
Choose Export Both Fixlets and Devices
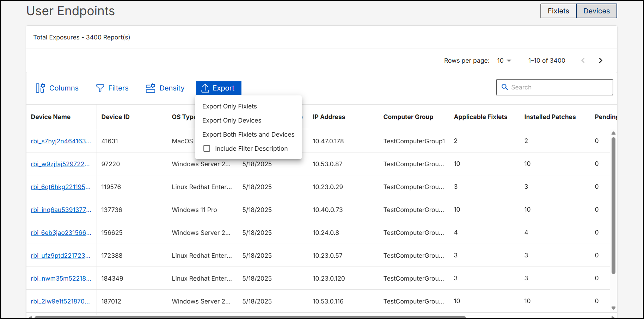click(x=248, y=134)
